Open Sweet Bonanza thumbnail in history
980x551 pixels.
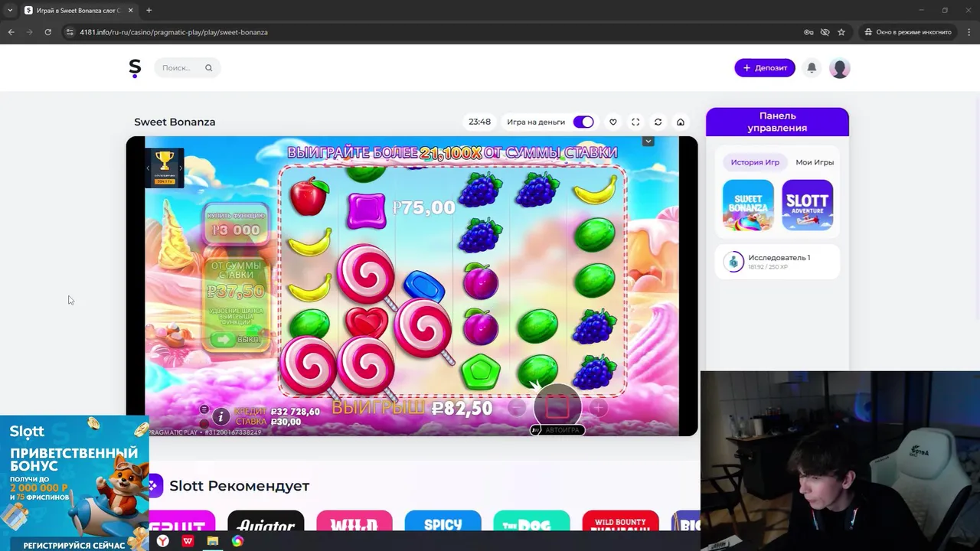tap(748, 205)
